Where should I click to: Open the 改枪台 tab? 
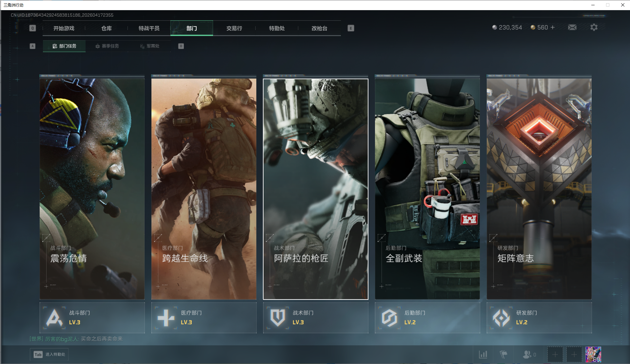319,28
